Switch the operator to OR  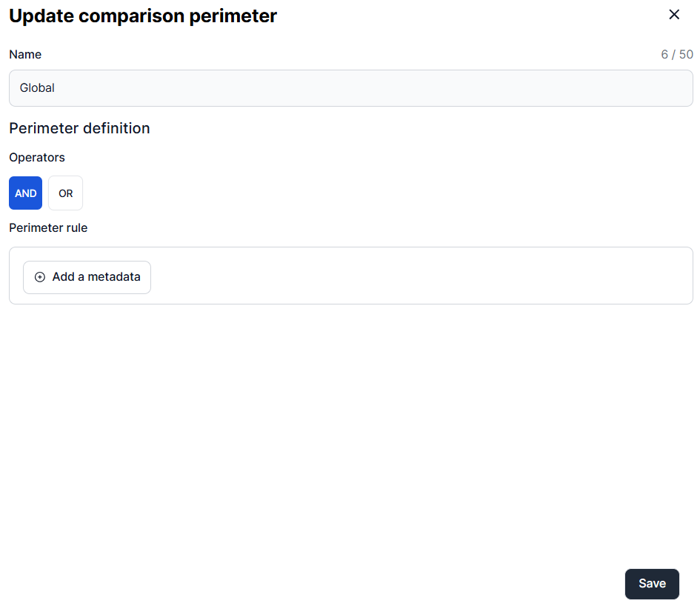click(x=66, y=193)
